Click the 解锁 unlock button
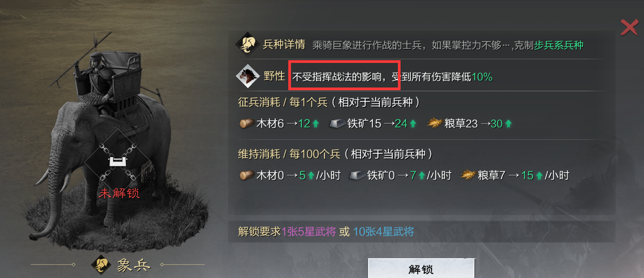This screenshot has height=278, width=644. (421, 269)
